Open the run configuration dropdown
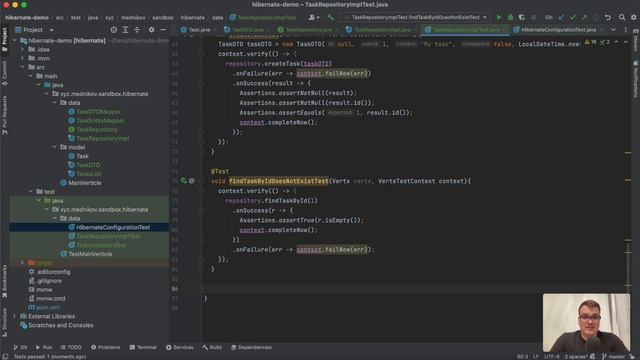Screen dimensions: 640x360 [416, 18]
